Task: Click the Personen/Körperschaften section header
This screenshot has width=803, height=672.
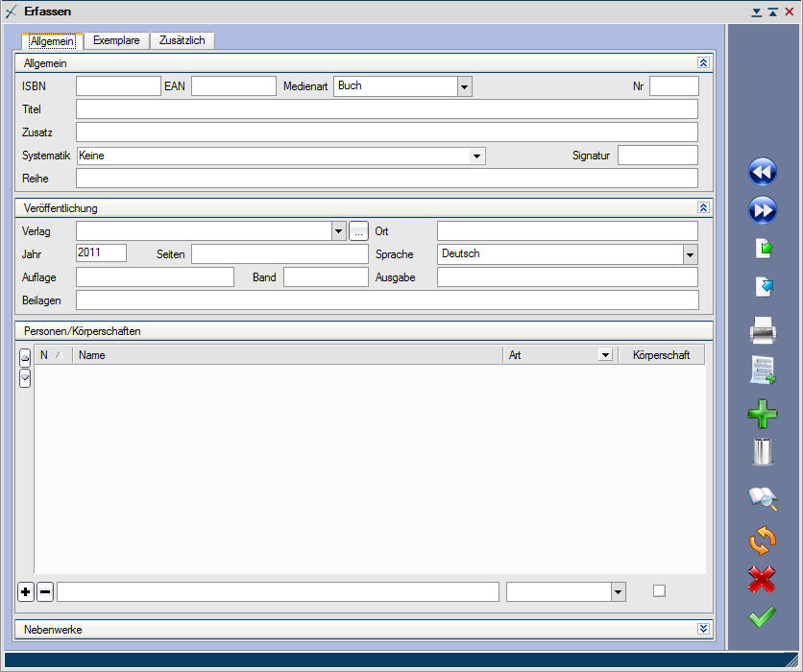Action: click(364, 331)
